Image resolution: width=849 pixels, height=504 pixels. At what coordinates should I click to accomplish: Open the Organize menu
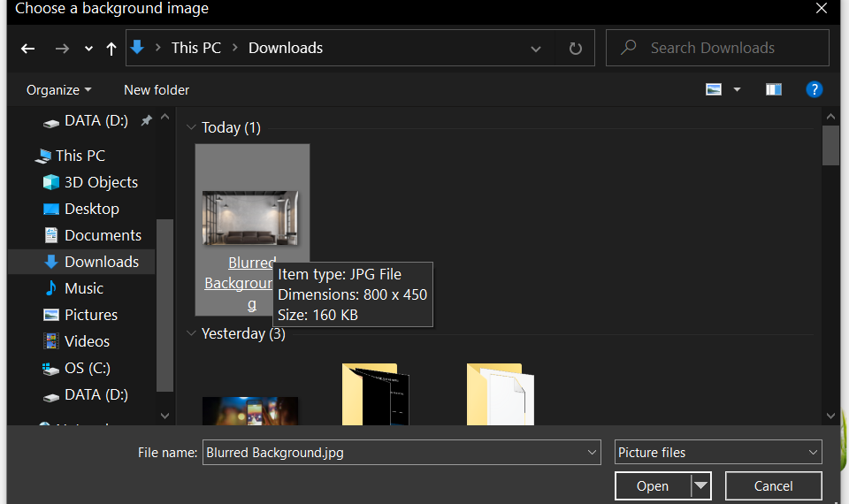pyautogui.click(x=59, y=90)
